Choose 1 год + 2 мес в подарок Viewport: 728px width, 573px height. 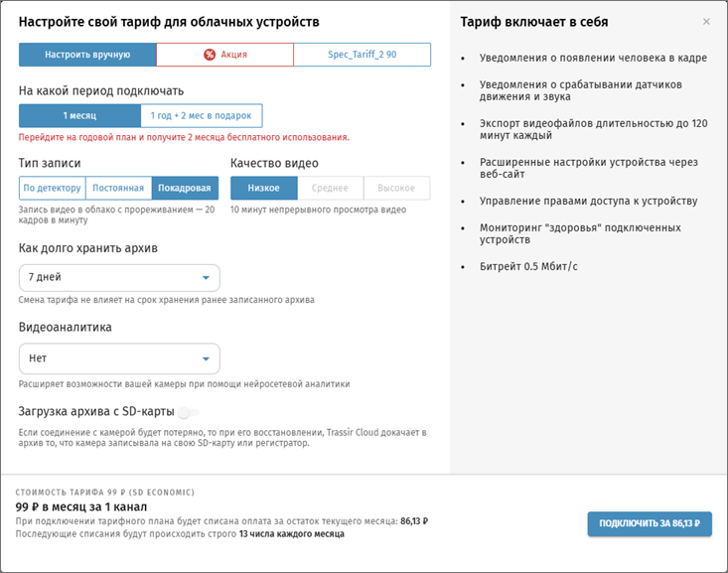tap(201, 115)
